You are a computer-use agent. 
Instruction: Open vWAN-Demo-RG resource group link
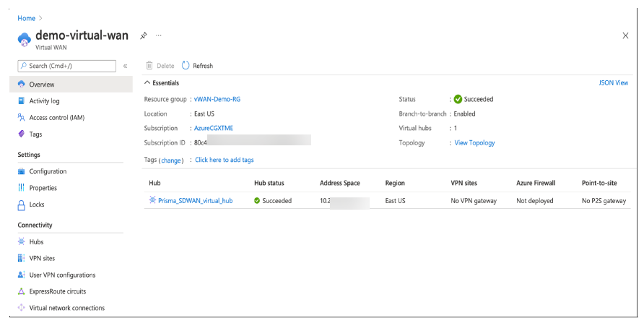point(217,99)
